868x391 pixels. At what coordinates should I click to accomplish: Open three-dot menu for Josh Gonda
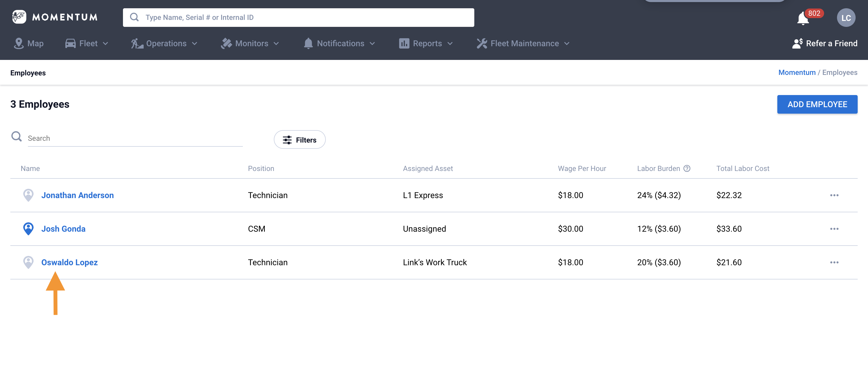pos(834,229)
